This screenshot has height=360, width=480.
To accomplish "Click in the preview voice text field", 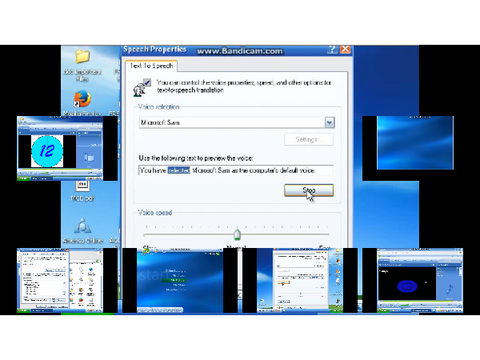I will coord(236,170).
